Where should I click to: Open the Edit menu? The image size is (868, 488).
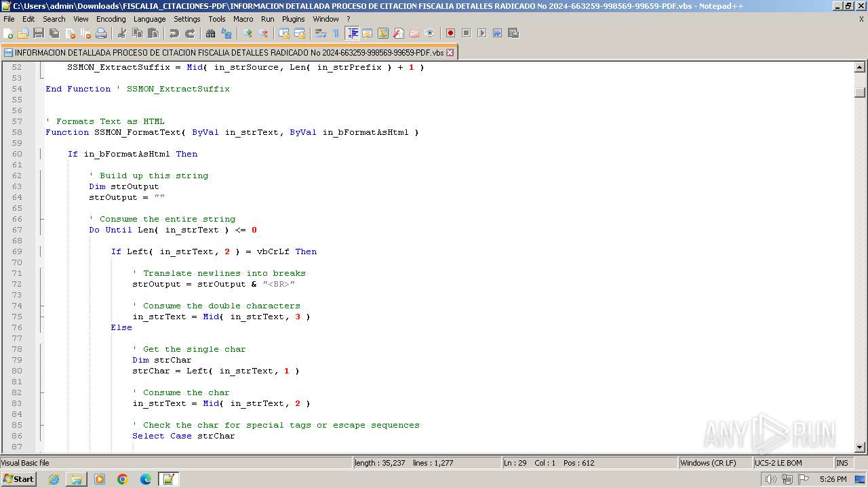tap(28, 19)
